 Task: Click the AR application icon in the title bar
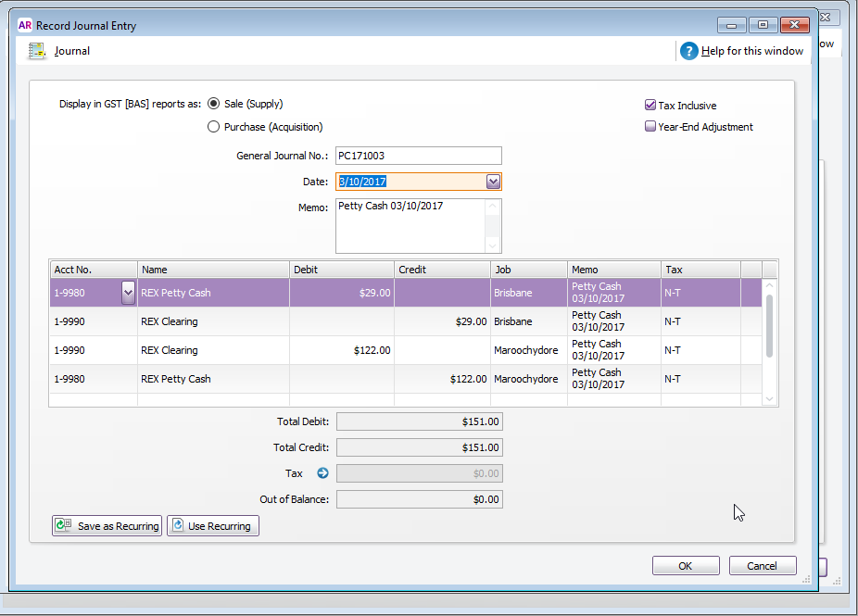pyautogui.click(x=25, y=25)
